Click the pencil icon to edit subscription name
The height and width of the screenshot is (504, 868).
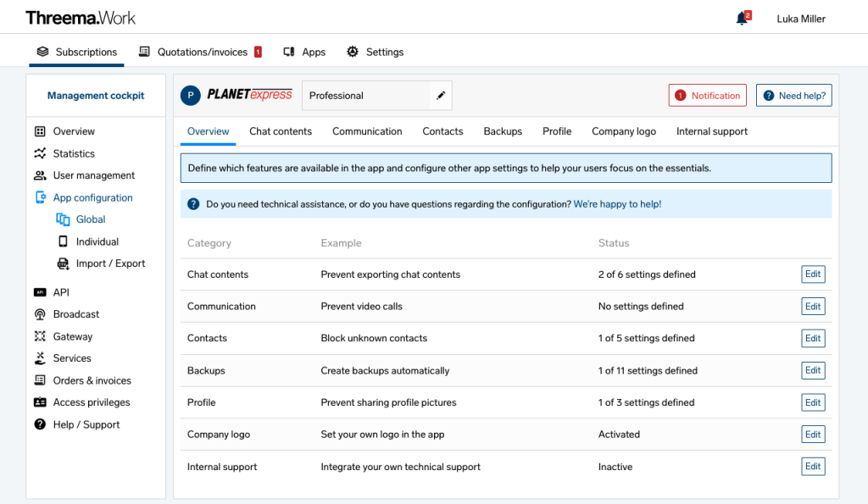[440, 96]
